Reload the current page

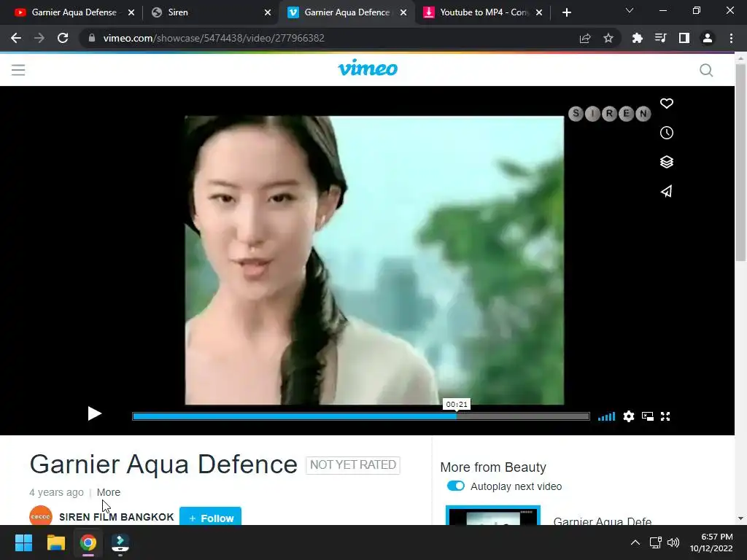coord(63,38)
